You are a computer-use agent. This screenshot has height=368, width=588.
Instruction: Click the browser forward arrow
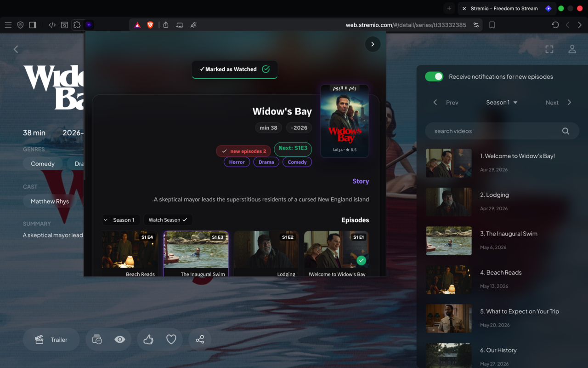coord(580,25)
